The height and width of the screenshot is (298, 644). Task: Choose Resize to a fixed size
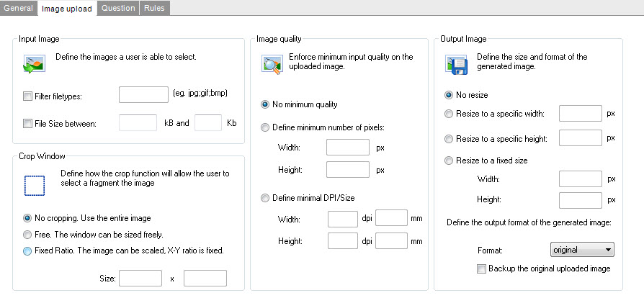pos(450,161)
